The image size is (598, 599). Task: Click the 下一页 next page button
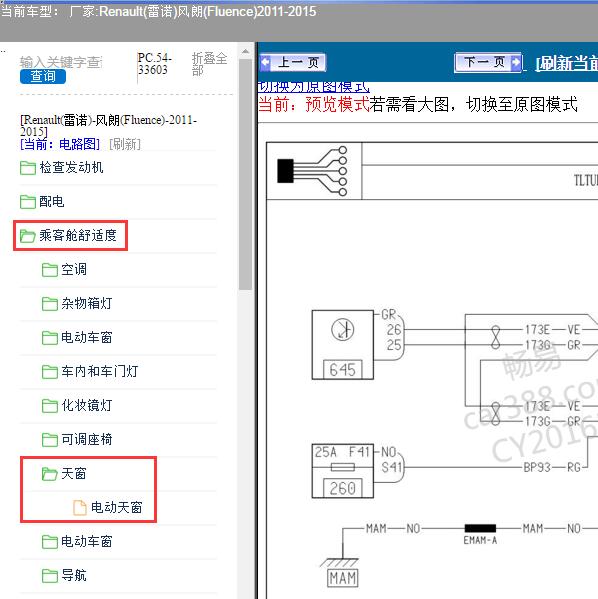coord(488,62)
